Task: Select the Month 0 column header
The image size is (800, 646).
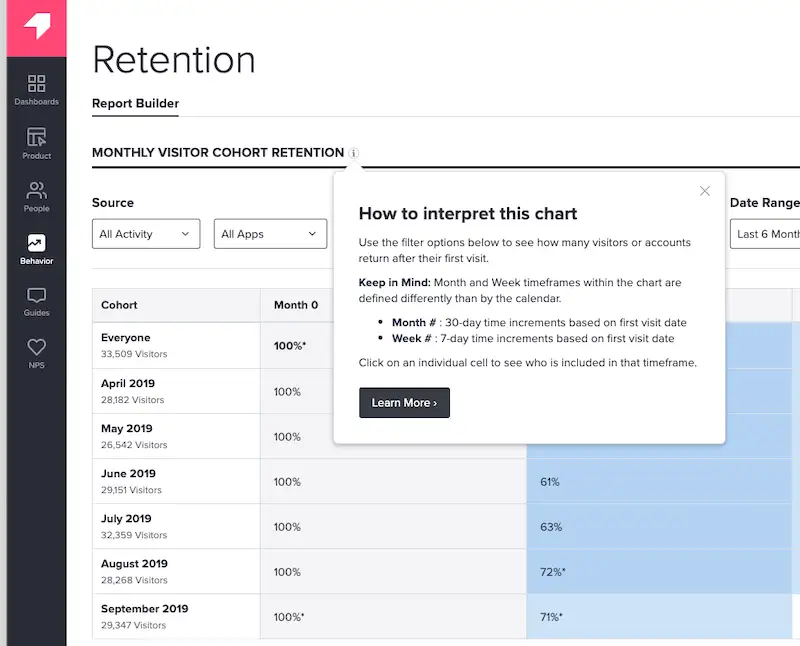Action: (294, 304)
